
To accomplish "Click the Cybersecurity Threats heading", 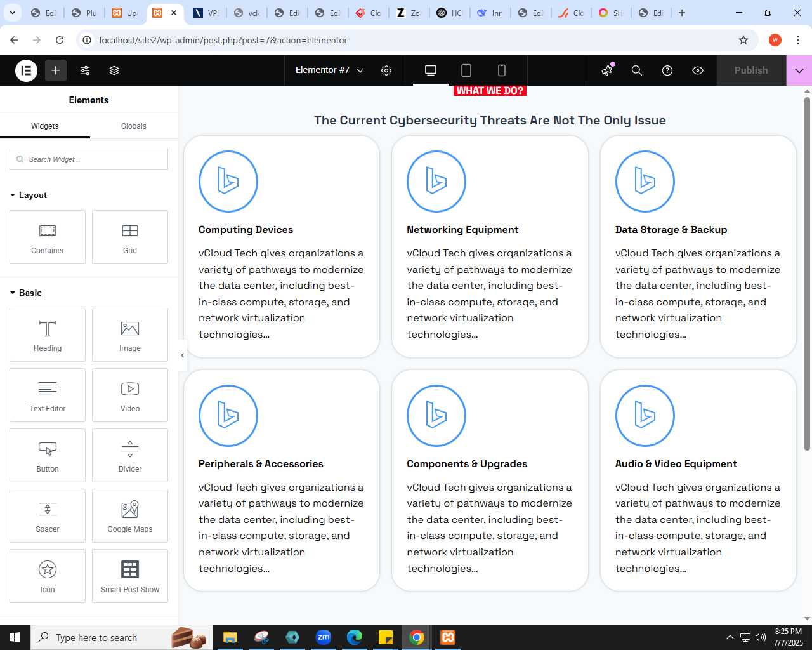I will click(490, 121).
